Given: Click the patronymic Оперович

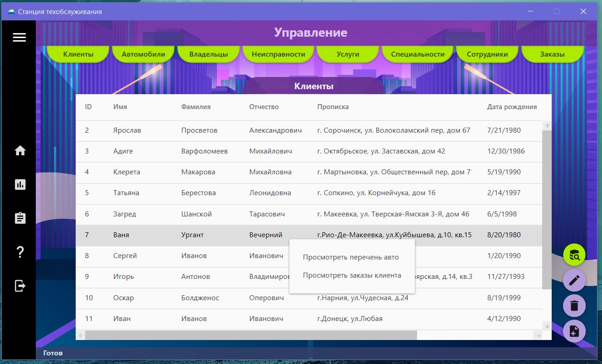Looking at the screenshot, I should 267,298.
